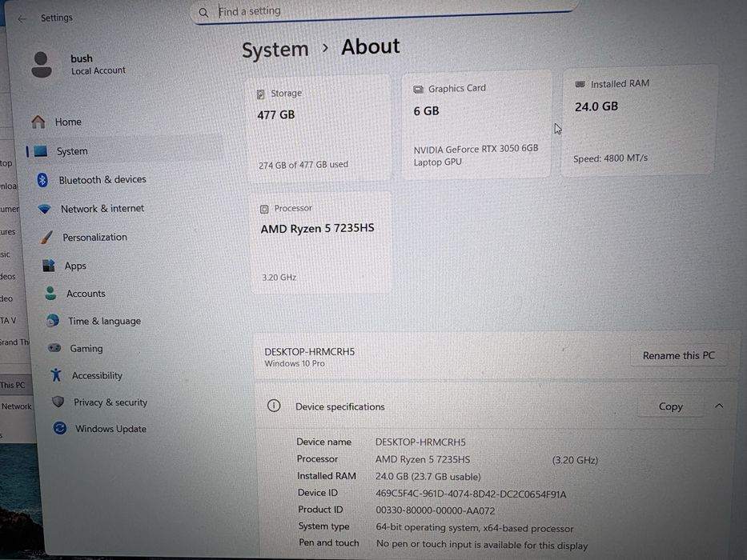Viewport: 747px width, 560px height.
Task: Click the Graphics Card icon
Action: [x=418, y=90]
